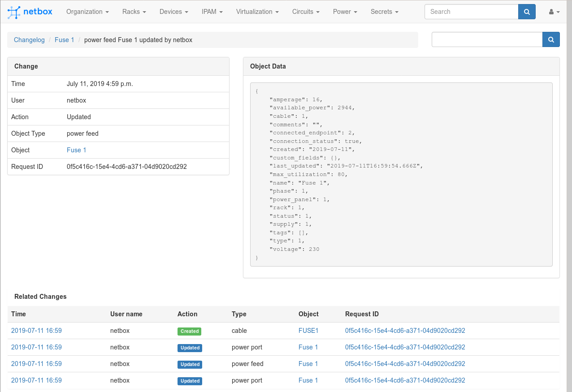The image size is (572, 392).
Task: Click the "last_updated" JSON line
Action: [346, 166]
